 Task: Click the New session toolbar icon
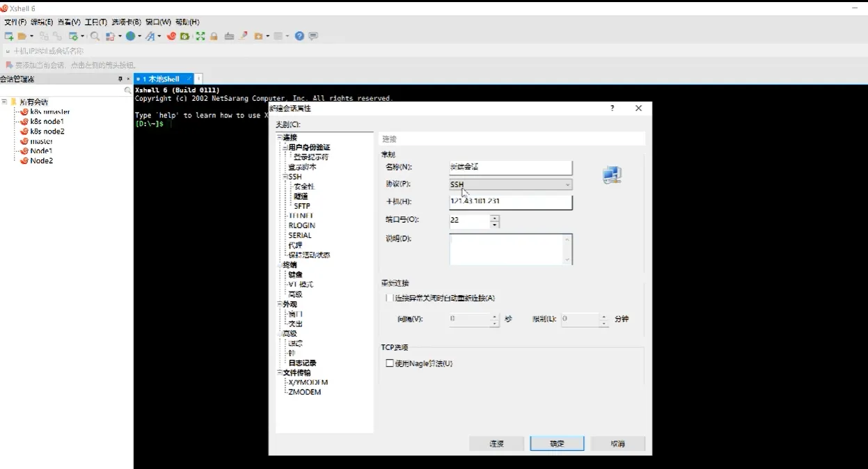(x=9, y=36)
